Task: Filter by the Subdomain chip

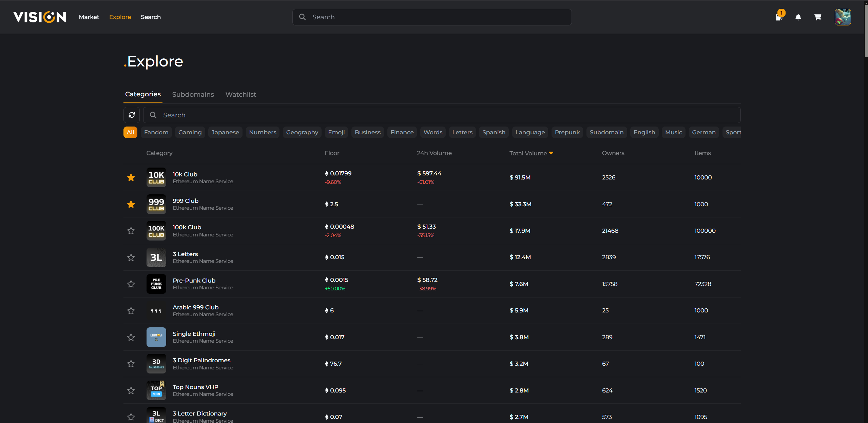Action: 606,132
